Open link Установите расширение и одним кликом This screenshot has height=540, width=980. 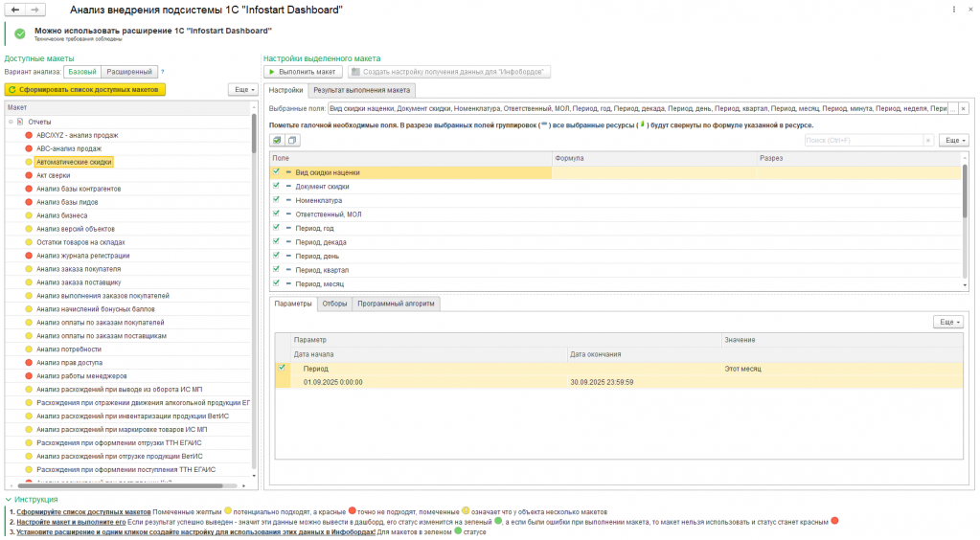195,532
